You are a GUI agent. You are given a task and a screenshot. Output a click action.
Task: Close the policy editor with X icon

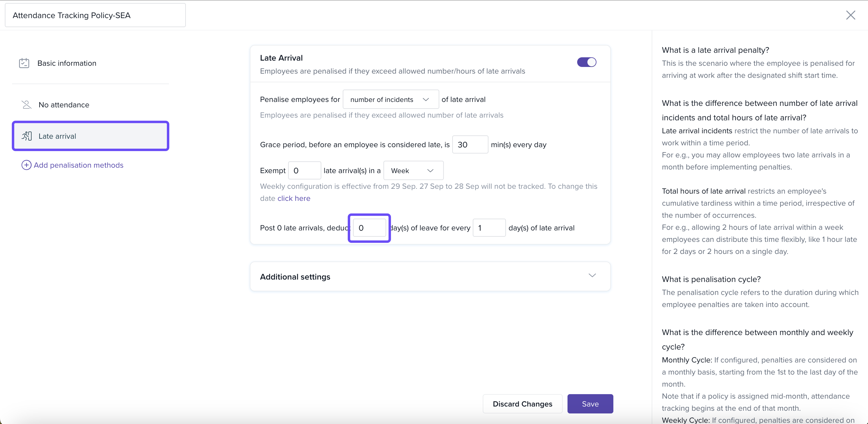(x=851, y=15)
